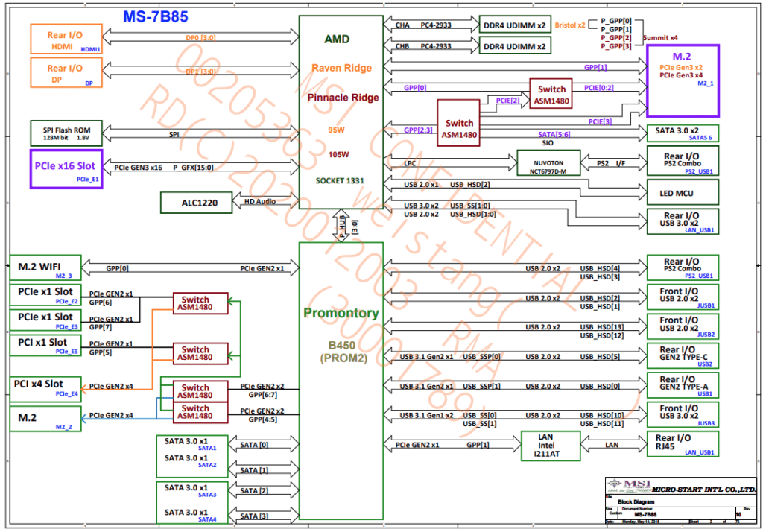Click the P_GFX[15:0] label
Screen dimensions: 763x532
coord(193,168)
